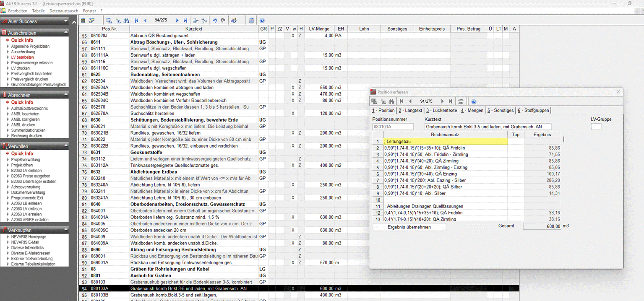Image resolution: width=644 pixels, height=301 pixels.
Task: Click the LV-Gruppe input box
Action: [596, 126]
